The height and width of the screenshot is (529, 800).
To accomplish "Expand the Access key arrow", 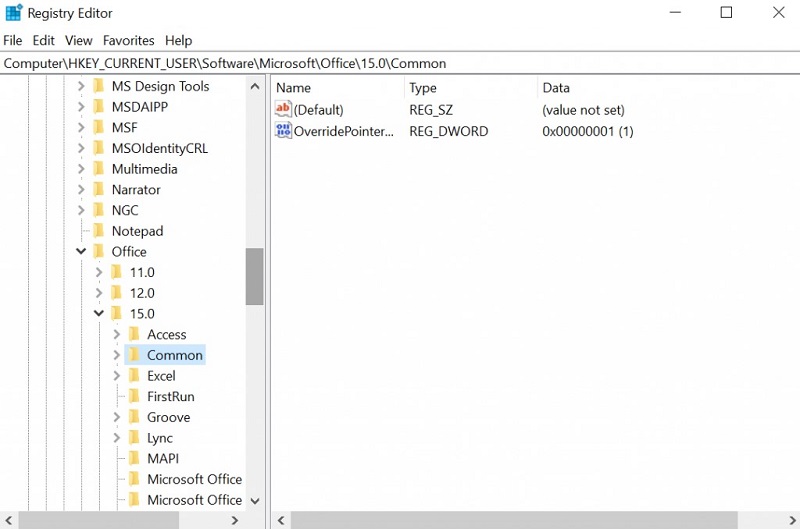I will coord(117,335).
